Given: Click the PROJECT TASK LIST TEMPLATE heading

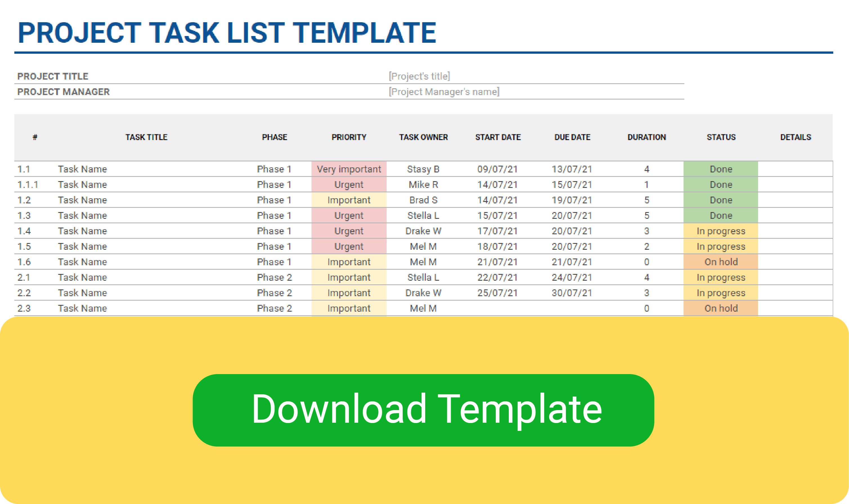Looking at the screenshot, I should (x=227, y=33).
